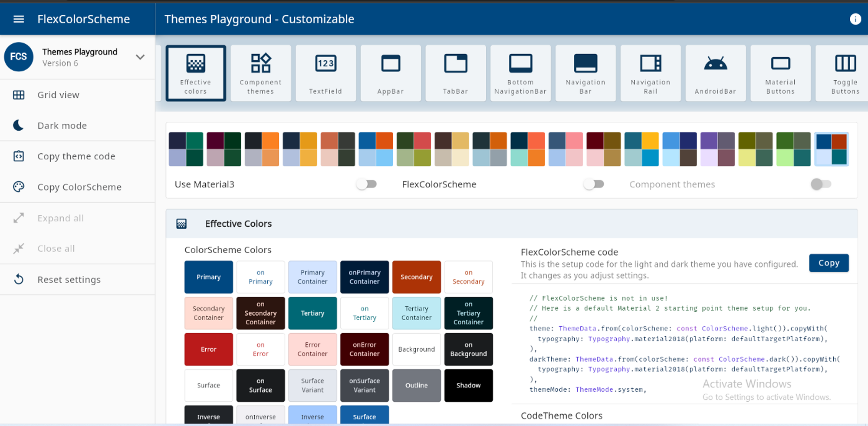
Task: Click the Secondary Container color box
Action: (x=209, y=313)
